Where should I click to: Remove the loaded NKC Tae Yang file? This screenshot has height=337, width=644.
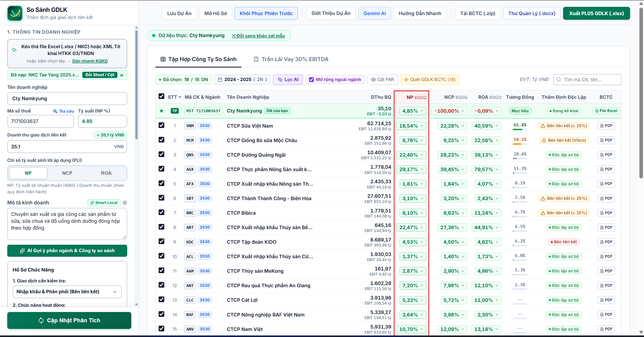point(122,75)
